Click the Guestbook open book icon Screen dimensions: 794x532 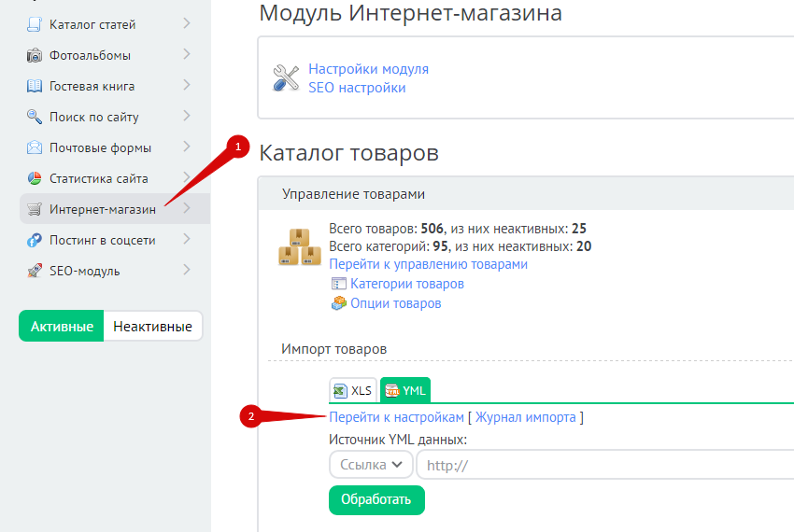[35, 86]
